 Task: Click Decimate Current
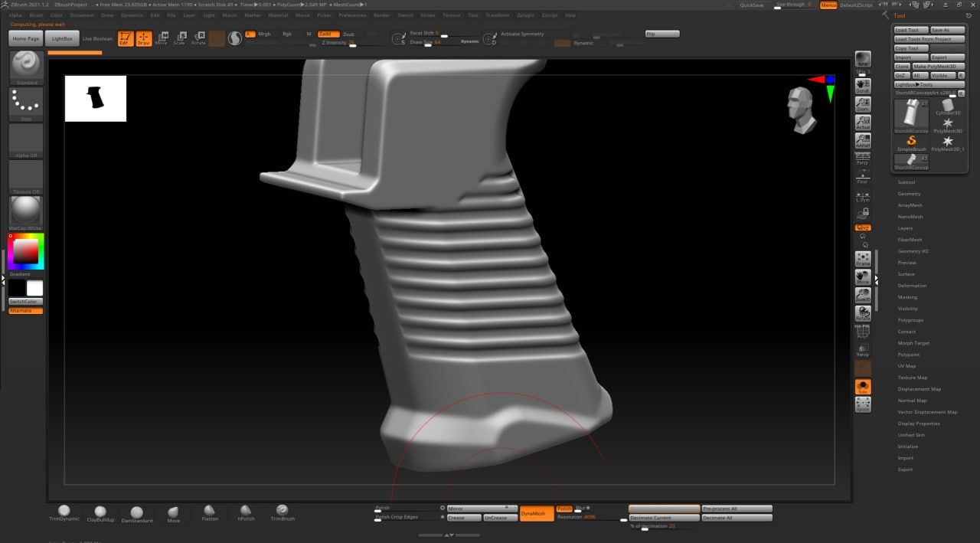tap(664, 518)
